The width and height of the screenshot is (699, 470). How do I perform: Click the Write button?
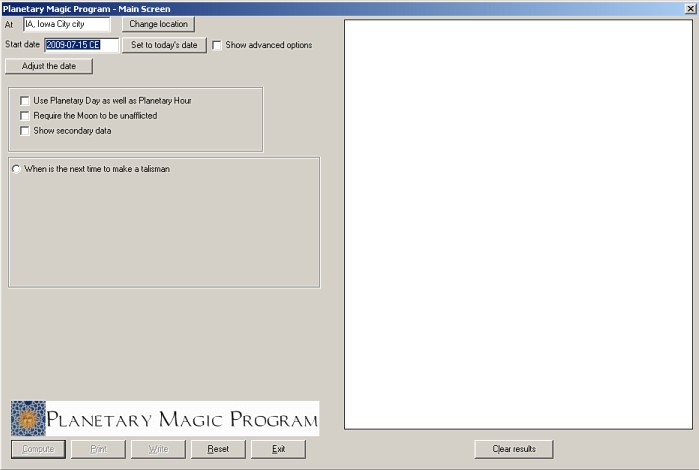(158, 449)
